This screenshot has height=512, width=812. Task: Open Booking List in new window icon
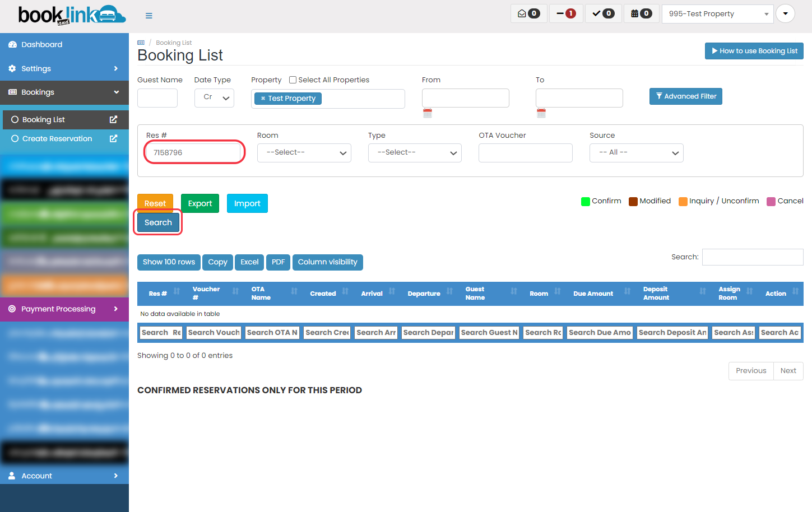click(113, 119)
